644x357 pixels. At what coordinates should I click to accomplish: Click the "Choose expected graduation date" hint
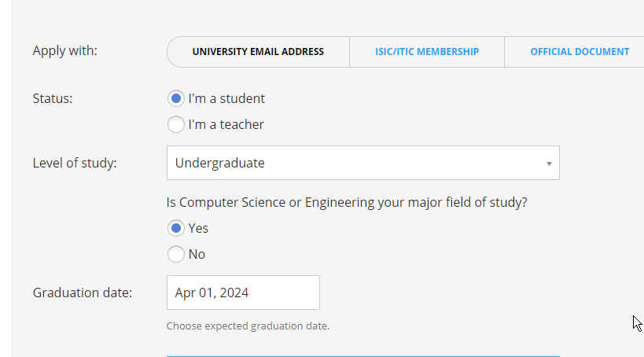tap(248, 326)
